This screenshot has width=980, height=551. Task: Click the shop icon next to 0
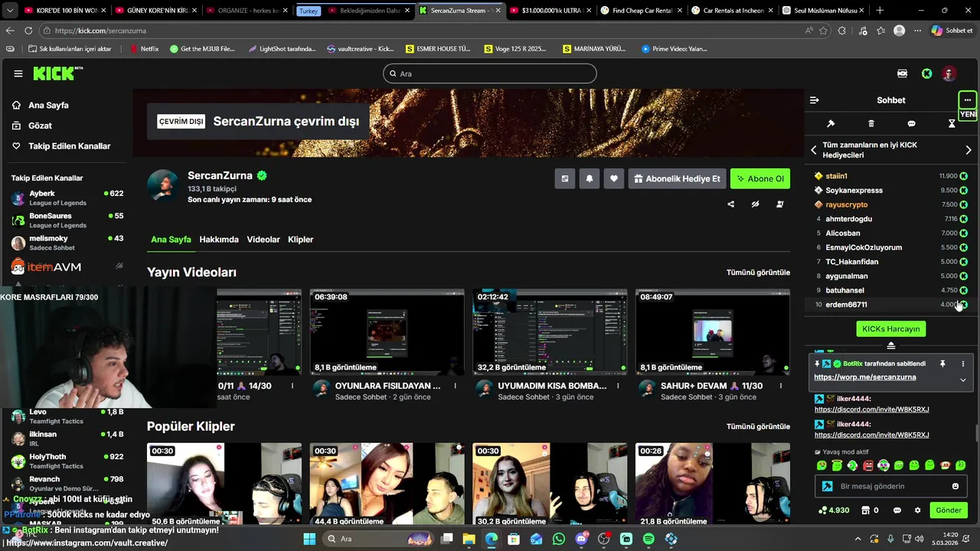(x=866, y=510)
